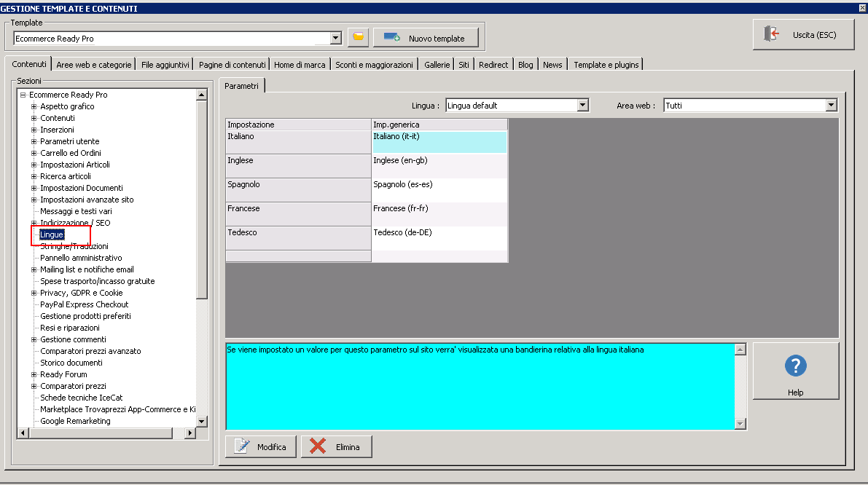
Task: Expand the Ready Forum node
Action: [34, 374]
